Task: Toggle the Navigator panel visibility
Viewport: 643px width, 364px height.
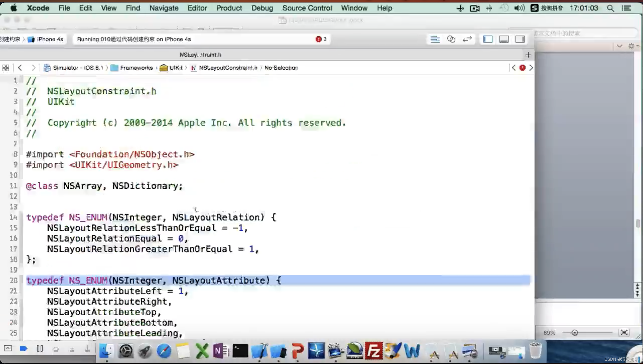Action: click(488, 39)
